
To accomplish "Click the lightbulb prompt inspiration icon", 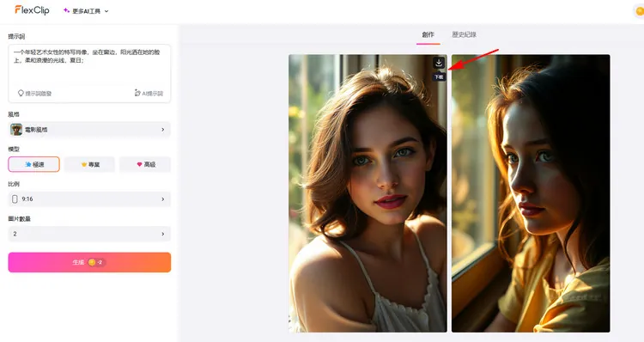I will coord(21,94).
